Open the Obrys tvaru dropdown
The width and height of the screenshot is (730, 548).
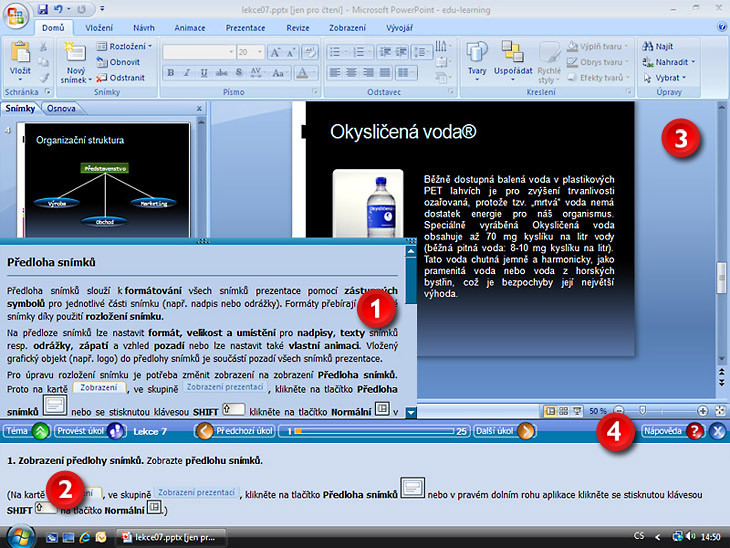pyautogui.click(x=598, y=62)
